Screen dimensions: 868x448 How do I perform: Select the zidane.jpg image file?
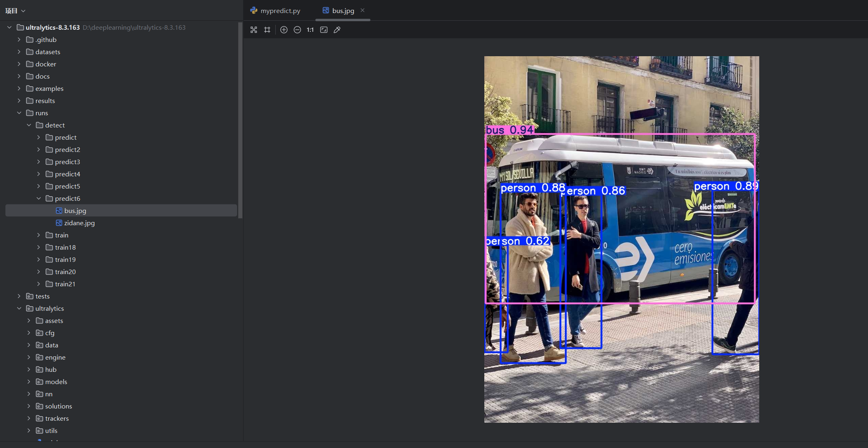[79, 223]
